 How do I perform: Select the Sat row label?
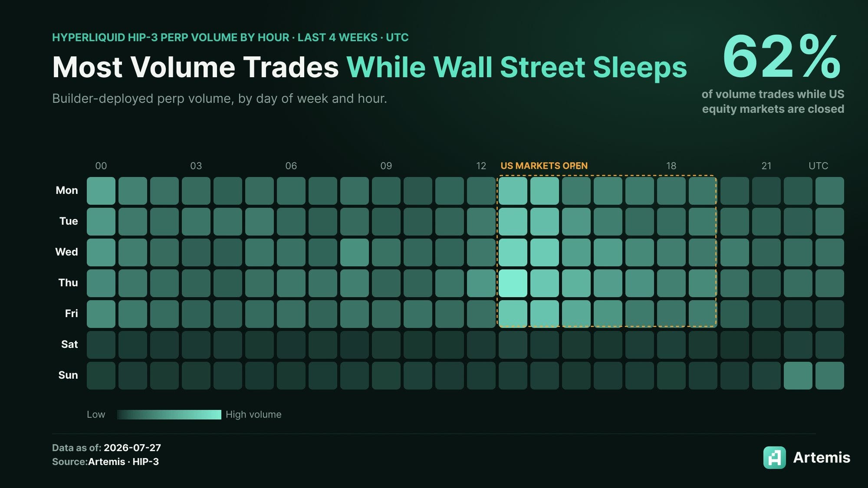click(x=69, y=344)
